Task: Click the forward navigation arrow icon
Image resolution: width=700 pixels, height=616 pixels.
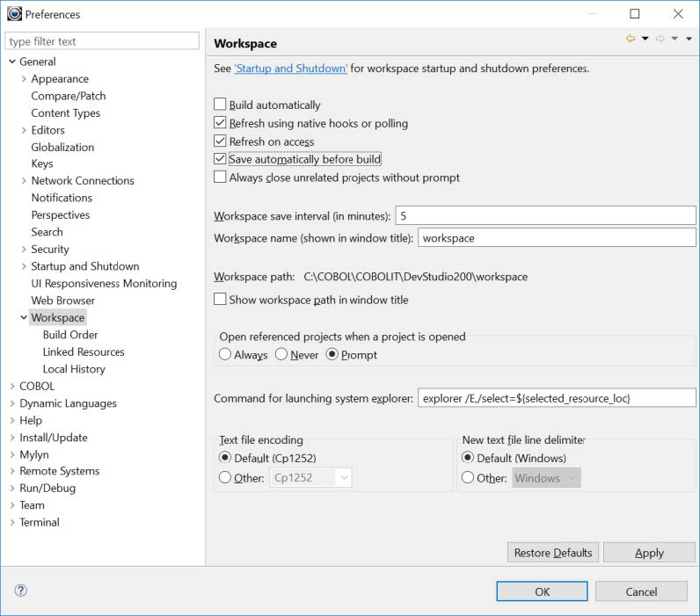Action: click(x=660, y=39)
